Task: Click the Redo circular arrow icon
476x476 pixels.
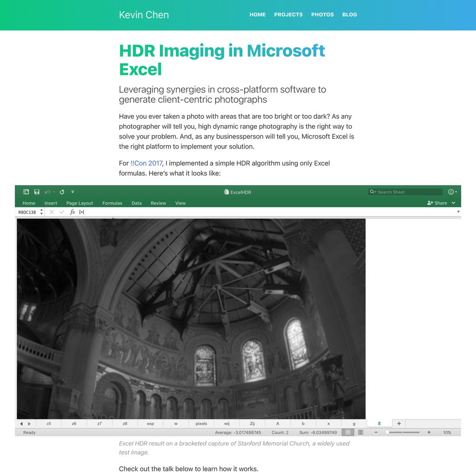Action: (62, 192)
